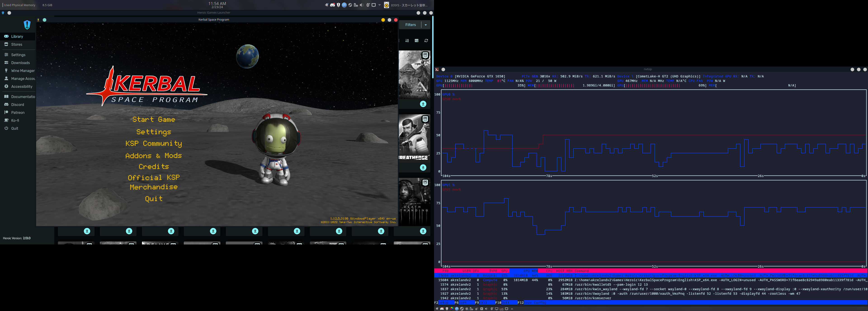Select Xwayland process row in nvtop
The width and height of the screenshot is (868, 311).
[651, 294]
